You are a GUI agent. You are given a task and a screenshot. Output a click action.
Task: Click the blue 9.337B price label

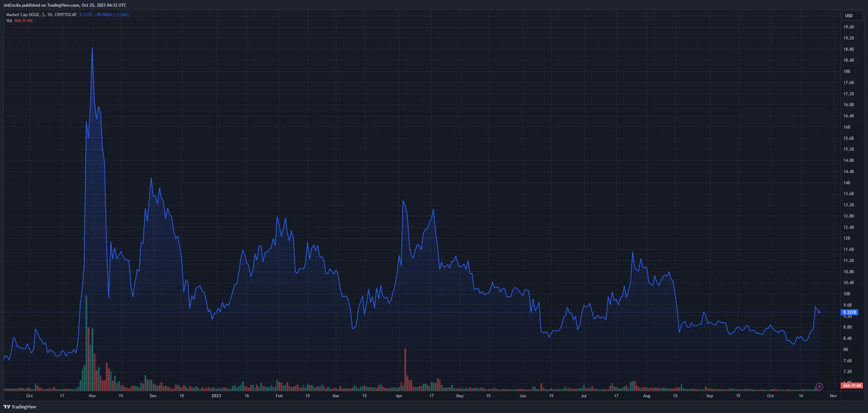click(849, 312)
